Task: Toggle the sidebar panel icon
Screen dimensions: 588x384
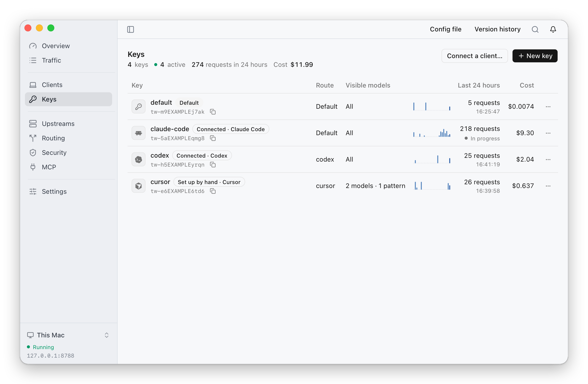Action: point(131,29)
